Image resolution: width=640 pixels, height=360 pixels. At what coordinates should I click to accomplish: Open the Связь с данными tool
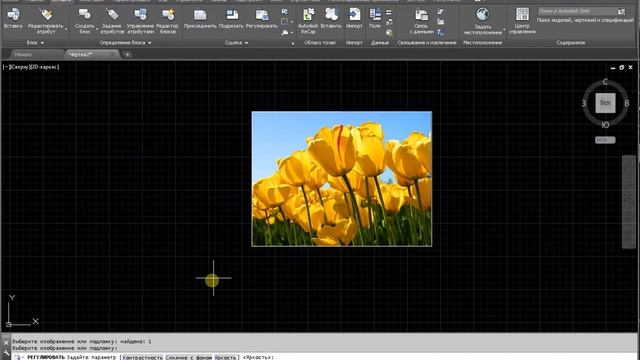coord(421,21)
